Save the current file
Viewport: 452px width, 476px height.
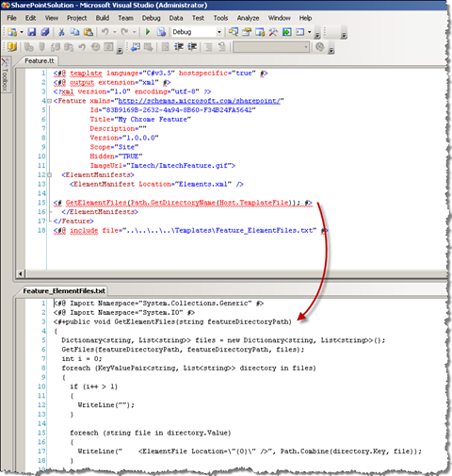[32, 32]
